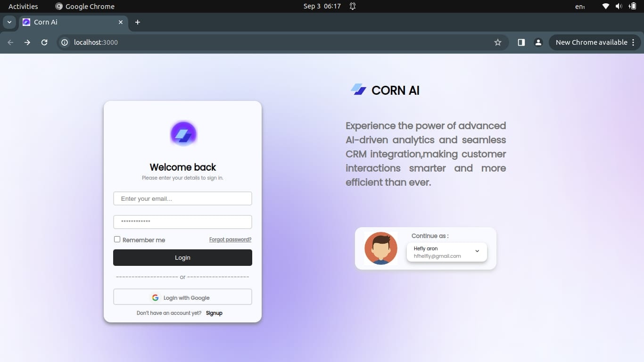
Task: Bookmark this page with the star icon
Action: click(497, 42)
